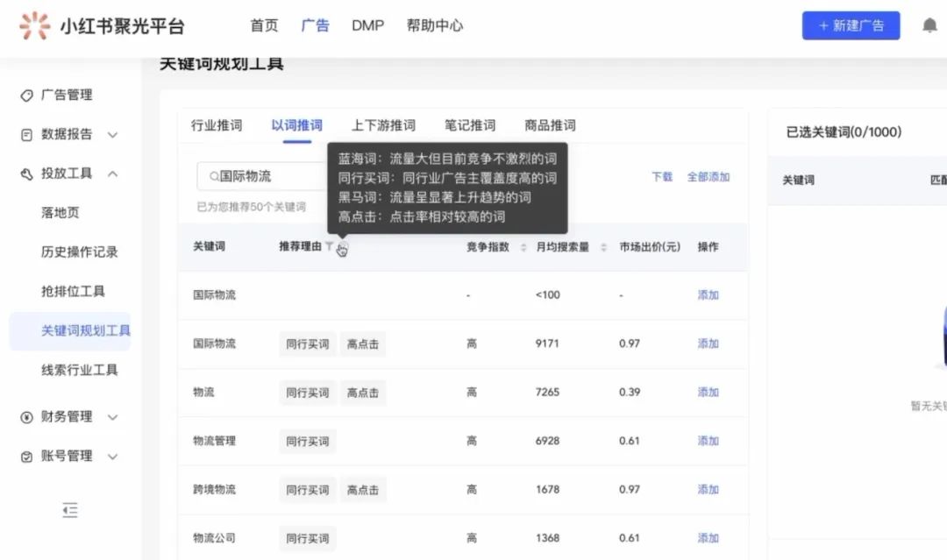Collapse the sidebar using the bottom icon
This screenshot has height=560, width=947.
point(70,509)
